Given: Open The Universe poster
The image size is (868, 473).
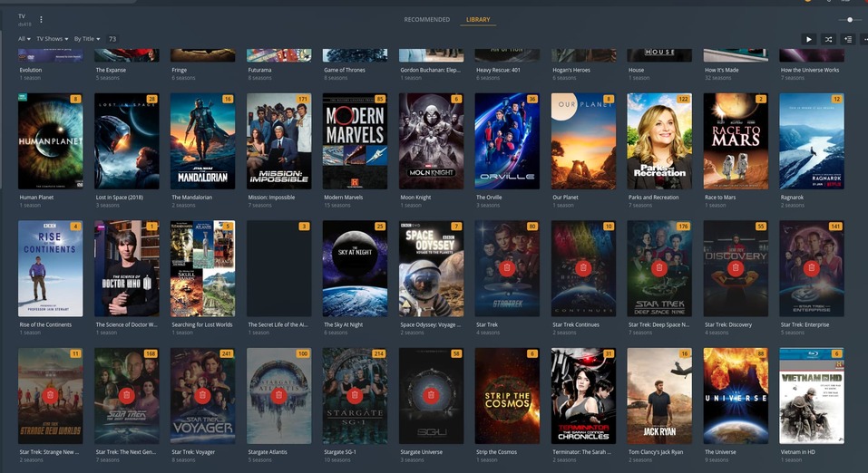Looking at the screenshot, I should coord(736,396).
